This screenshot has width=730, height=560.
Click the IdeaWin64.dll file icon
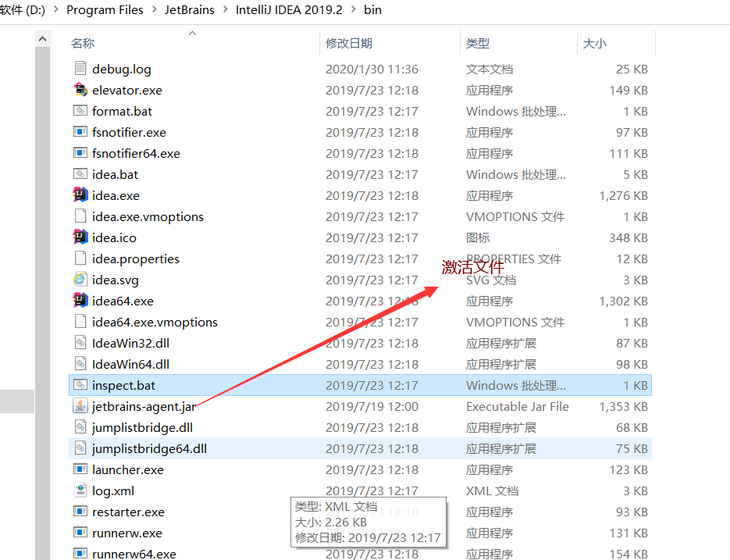80,363
